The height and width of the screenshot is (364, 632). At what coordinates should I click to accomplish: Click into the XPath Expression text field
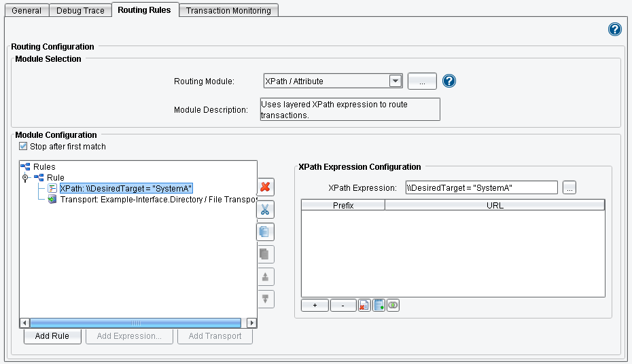(x=480, y=188)
